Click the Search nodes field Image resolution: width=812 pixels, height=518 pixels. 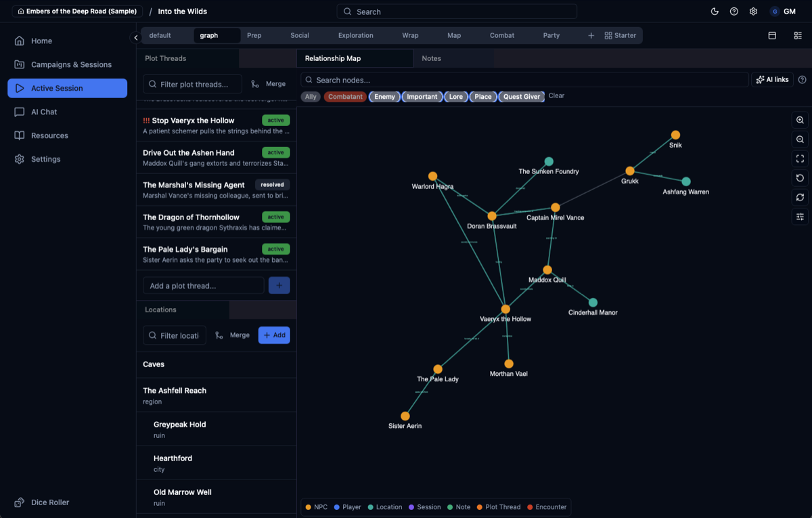[524, 80]
